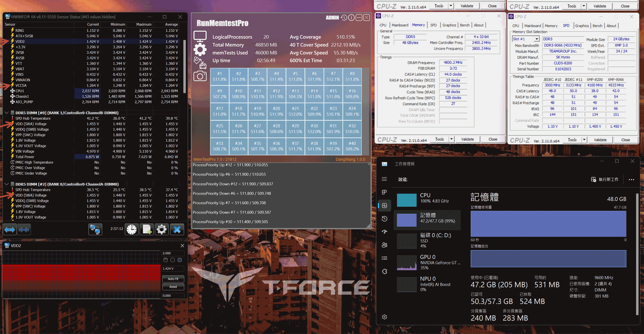Click Tools button in Memory CPU-Z window

[439, 139]
